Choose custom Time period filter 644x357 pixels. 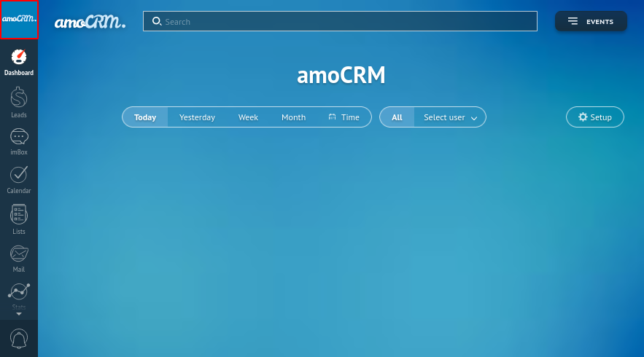point(344,117)
